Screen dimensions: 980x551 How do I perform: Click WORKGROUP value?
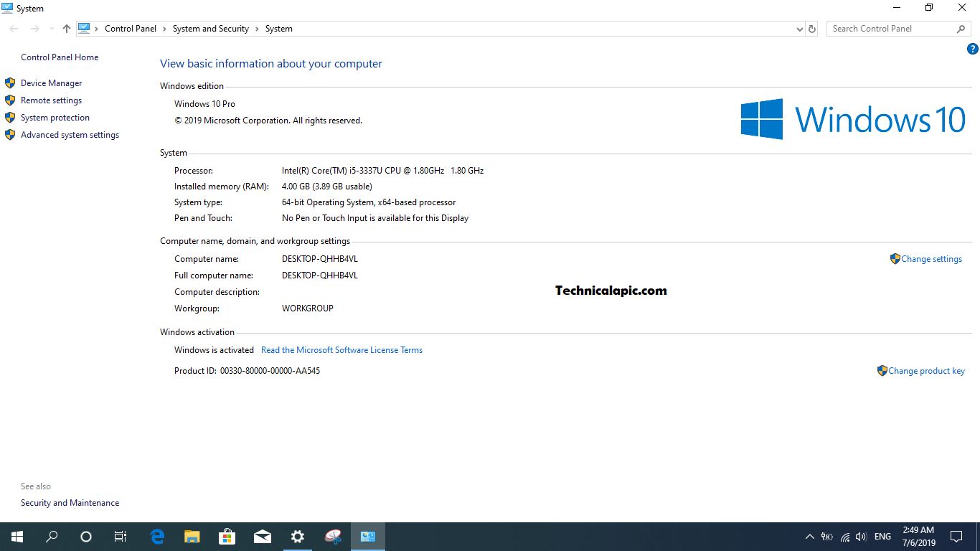pos(308,309)
